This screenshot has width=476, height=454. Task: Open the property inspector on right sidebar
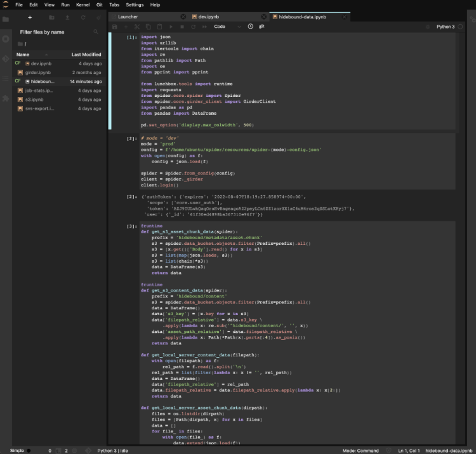pyautogui.click(x=472, y=19)
